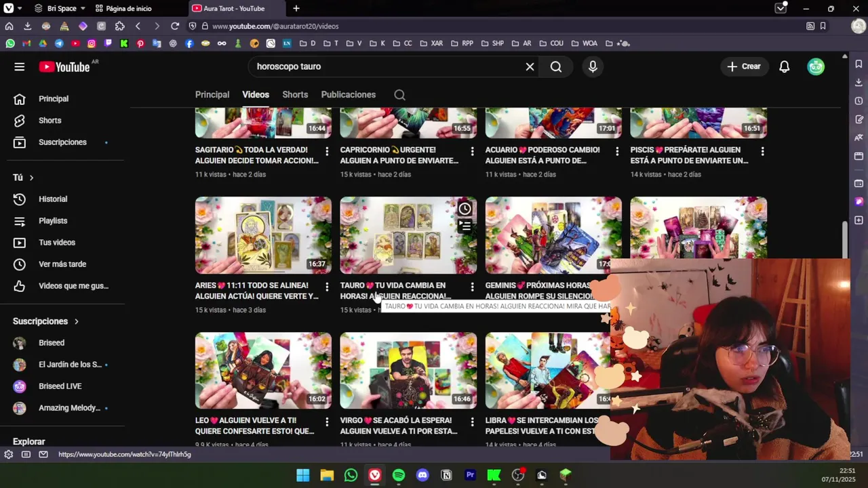Select the Videos tab
This screenshot has height=488, width=868.
[x=256, y=95]
